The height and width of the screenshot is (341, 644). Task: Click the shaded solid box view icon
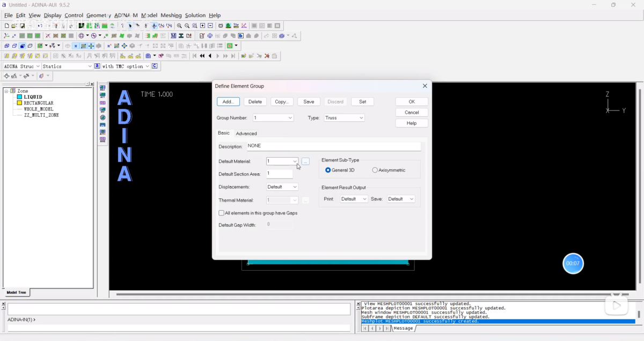click(x=22, y=46)
